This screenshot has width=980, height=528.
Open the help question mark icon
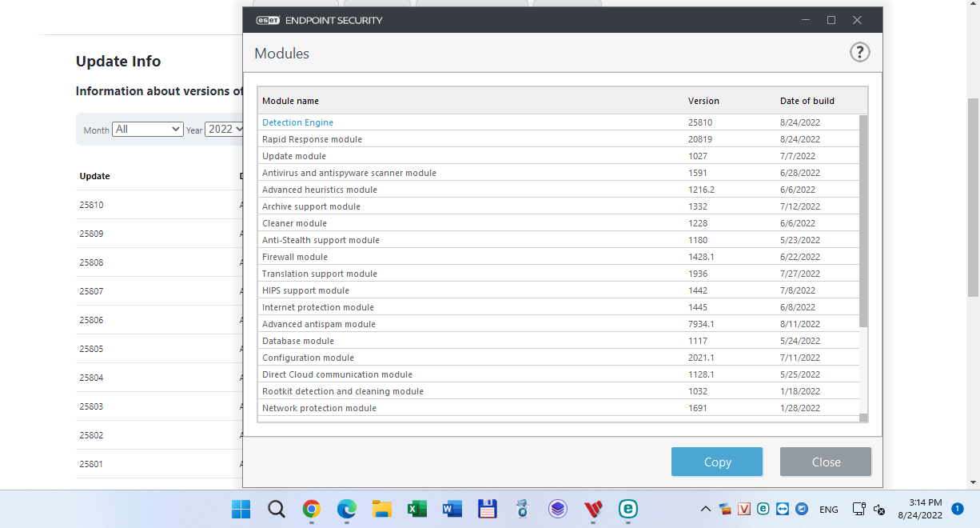click(859, 53)
